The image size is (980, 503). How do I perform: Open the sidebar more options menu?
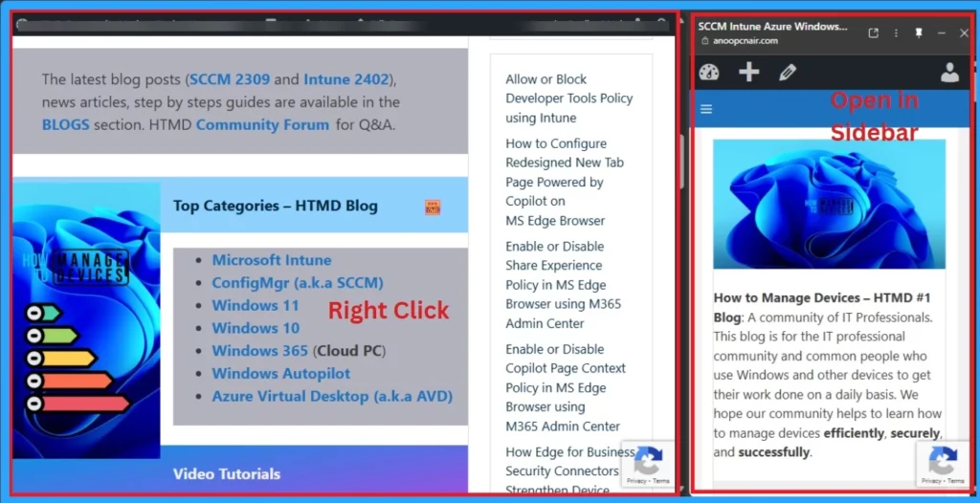(896, 33)
